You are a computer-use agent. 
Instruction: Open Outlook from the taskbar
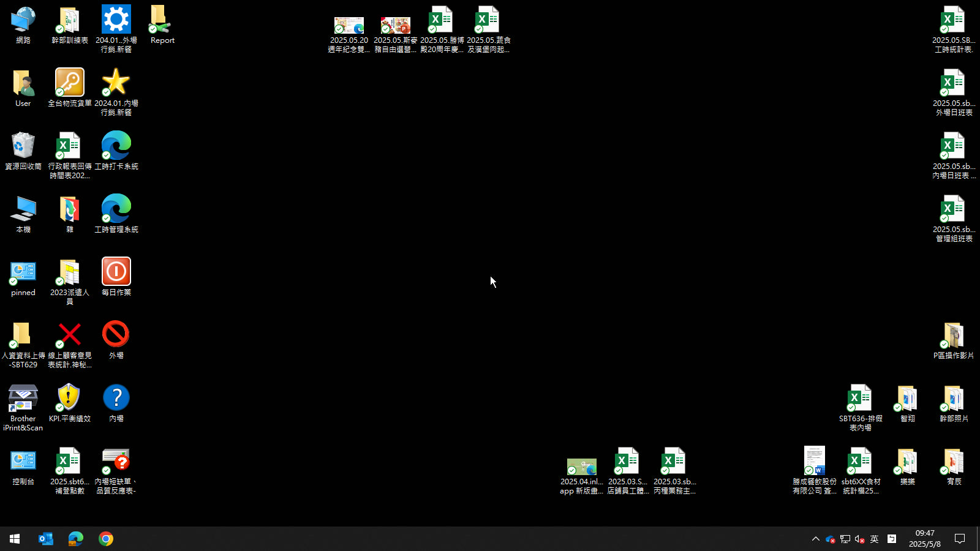coord(46,539)
